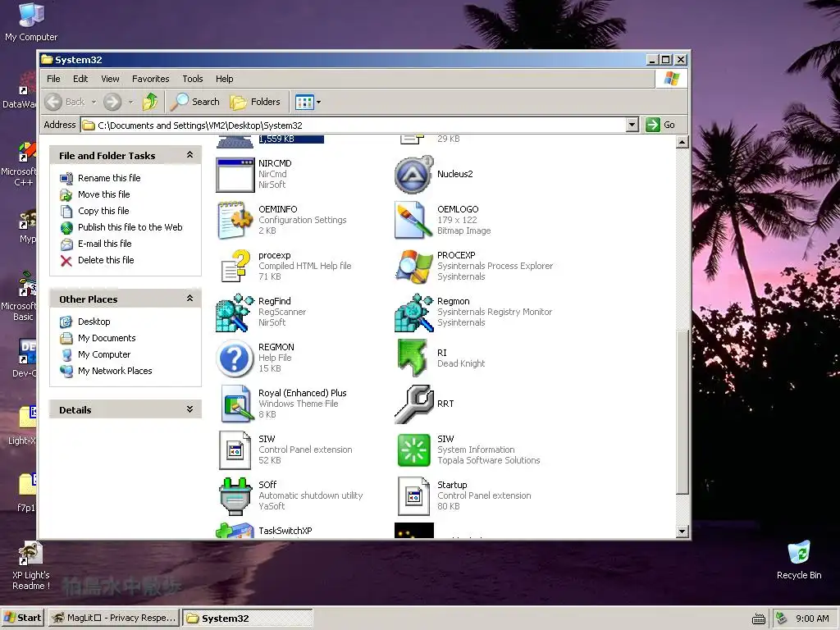Collapse the Other Places panel

pyautogui.click(x=189, y=299)
